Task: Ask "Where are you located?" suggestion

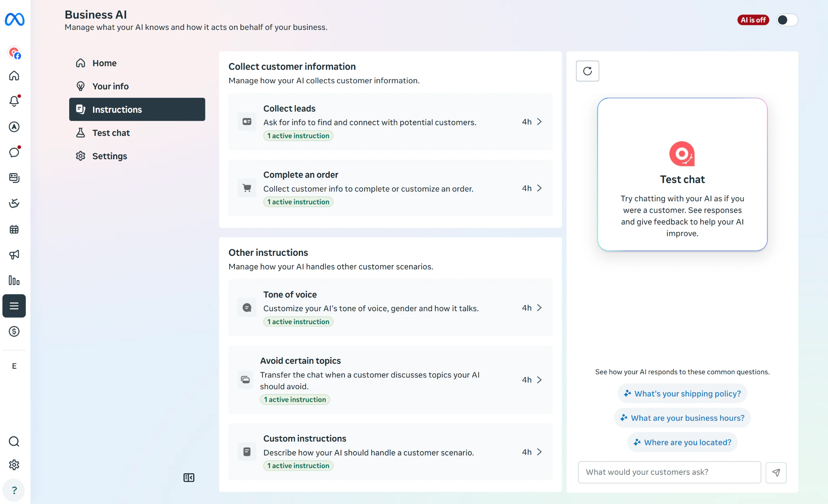Action: click(x=682, y=442)
